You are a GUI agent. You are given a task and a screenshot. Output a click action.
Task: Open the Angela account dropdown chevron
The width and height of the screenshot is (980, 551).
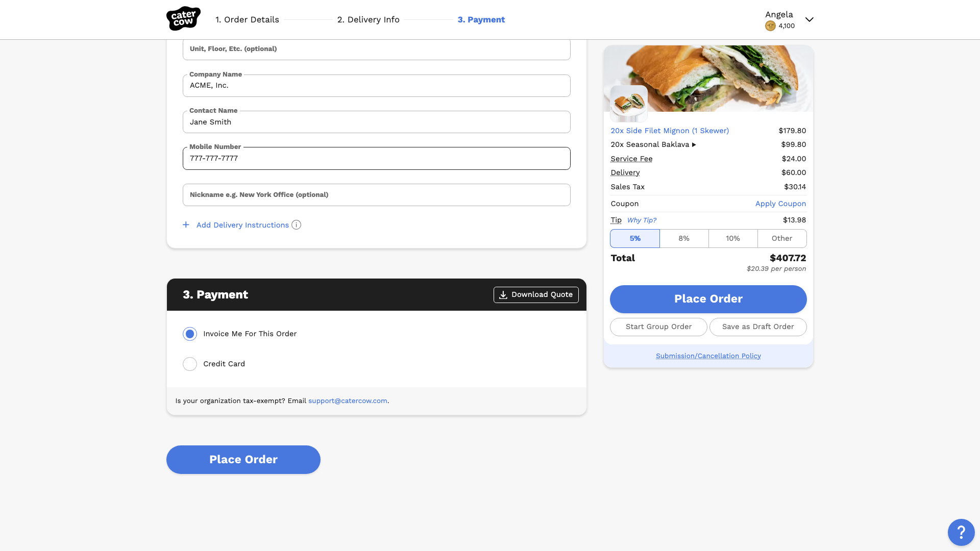(x=810, y=20)
